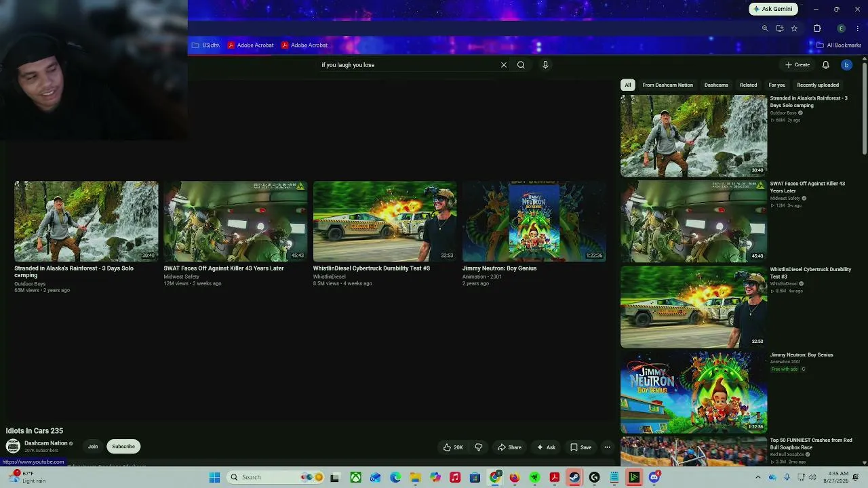Select the For you filter chip
Viewport: 868px width, 488px height.
[x=777, y=85]
